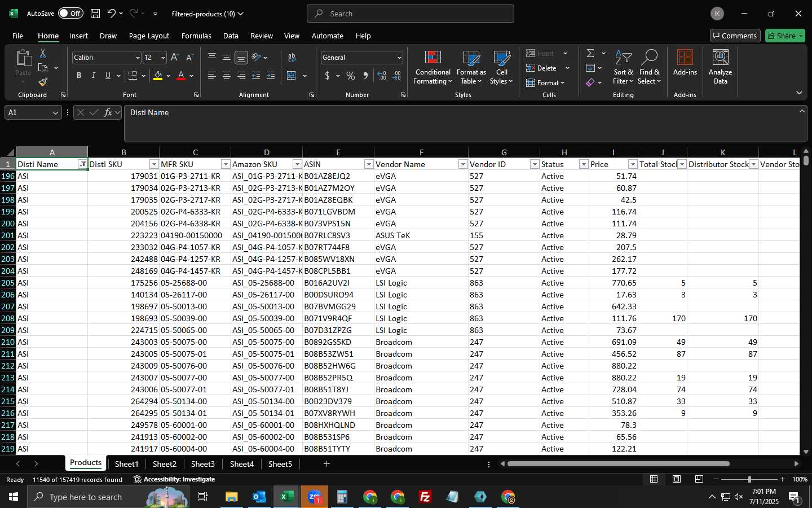Click Comma Style icon
812x508 pixels.
[x=365, y=76]
